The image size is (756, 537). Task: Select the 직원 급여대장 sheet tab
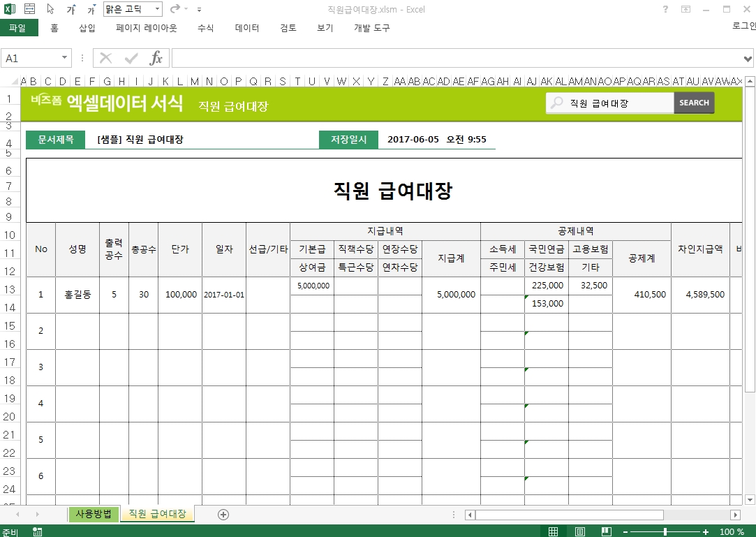(157, 514)
